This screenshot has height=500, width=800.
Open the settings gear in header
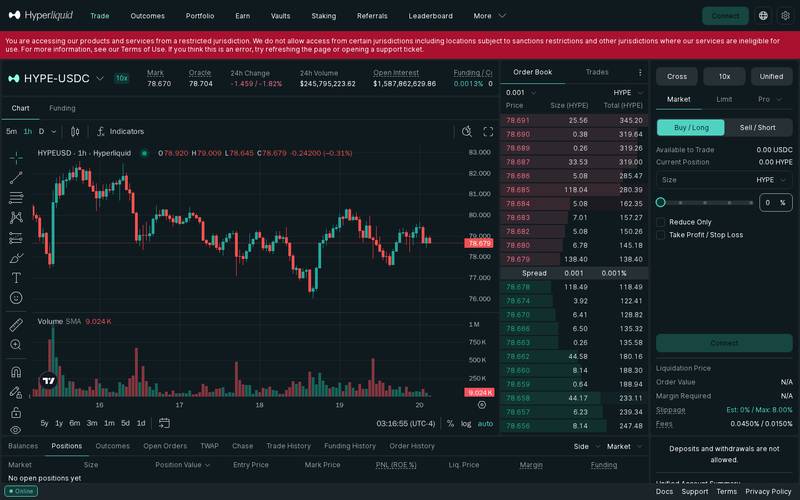point(785,16)
